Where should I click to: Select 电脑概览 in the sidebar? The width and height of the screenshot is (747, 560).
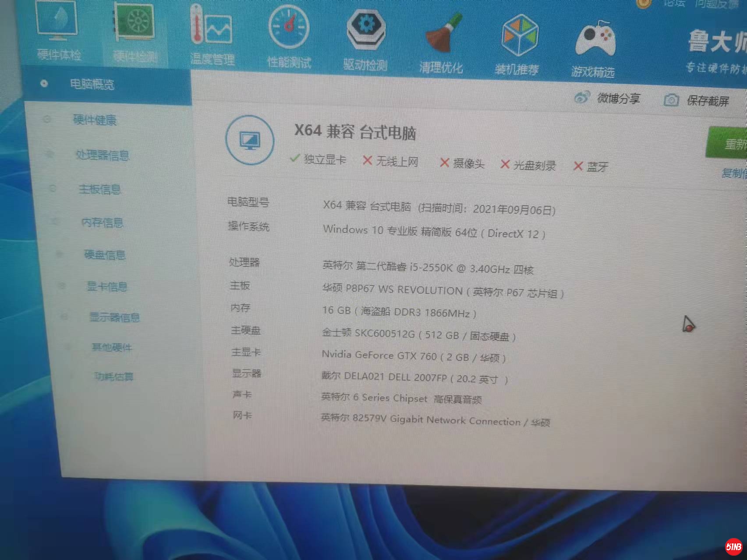coord(92,84)
